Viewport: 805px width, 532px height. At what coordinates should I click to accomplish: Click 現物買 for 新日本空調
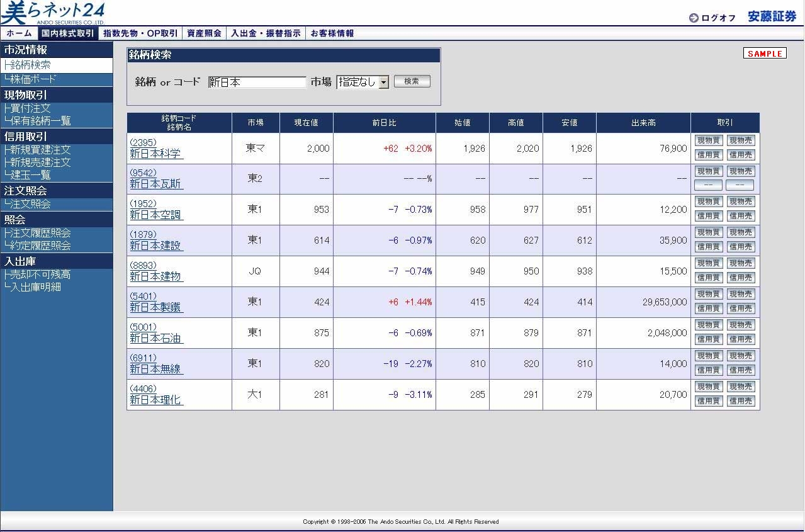[x=709, y=201]
